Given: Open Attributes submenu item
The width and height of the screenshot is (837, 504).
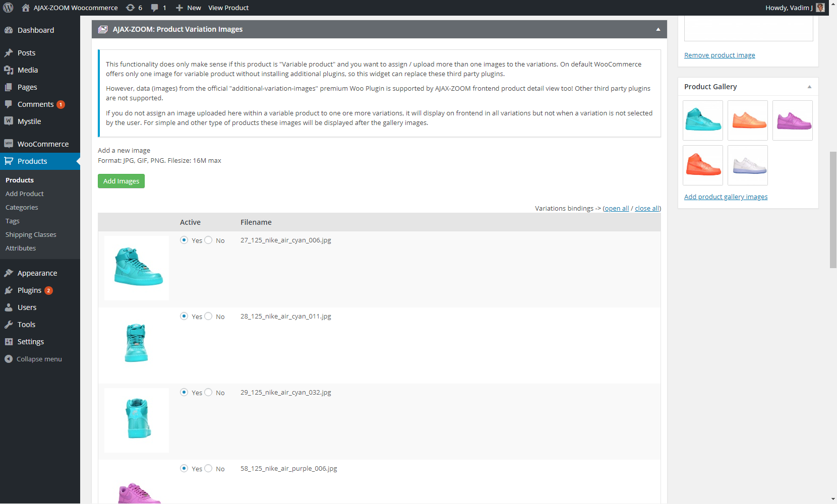Looking at the screenshot, I should [x=21, y=248].
